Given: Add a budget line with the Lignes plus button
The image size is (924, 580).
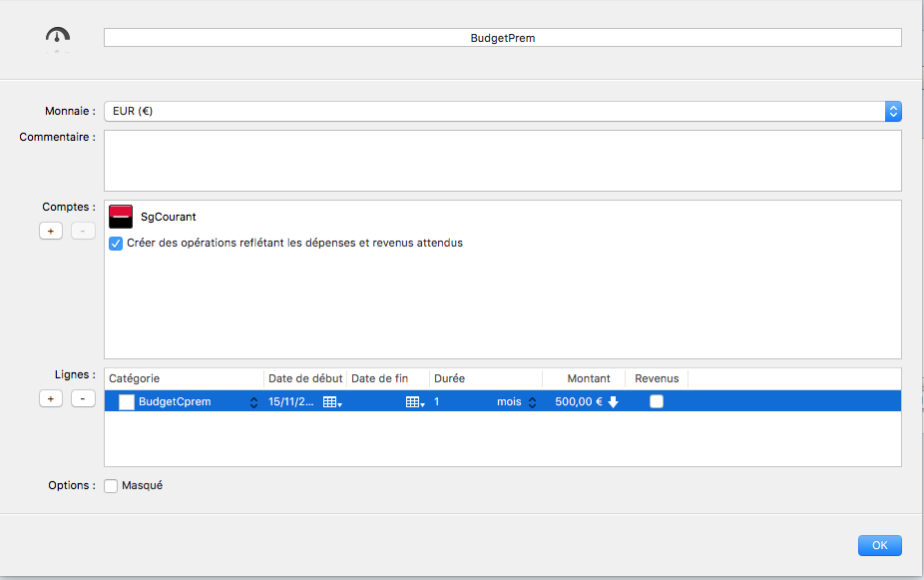Looking at the screenshot, I should coord(50,398).
